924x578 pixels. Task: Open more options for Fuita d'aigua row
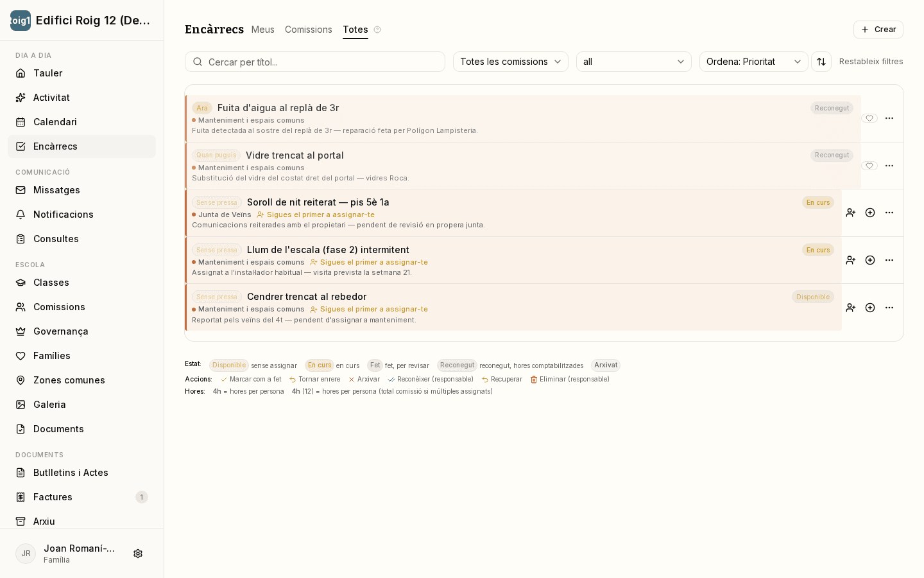tap(889, 118)
